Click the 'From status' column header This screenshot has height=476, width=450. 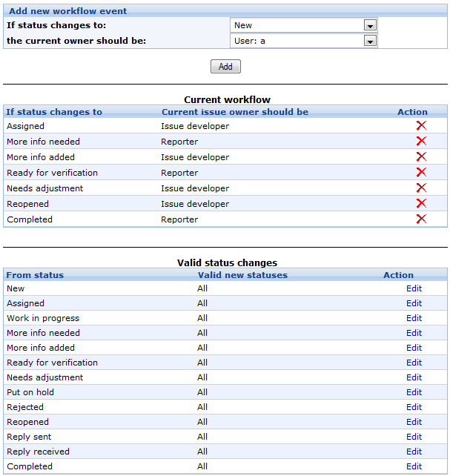pyautogui.click(x=35, y=275)
